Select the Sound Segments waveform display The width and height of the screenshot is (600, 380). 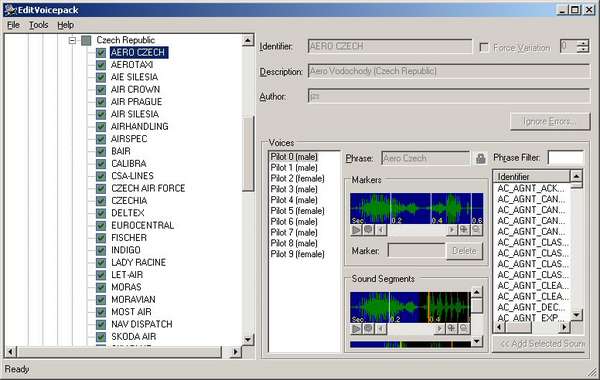tap(410, 307)
